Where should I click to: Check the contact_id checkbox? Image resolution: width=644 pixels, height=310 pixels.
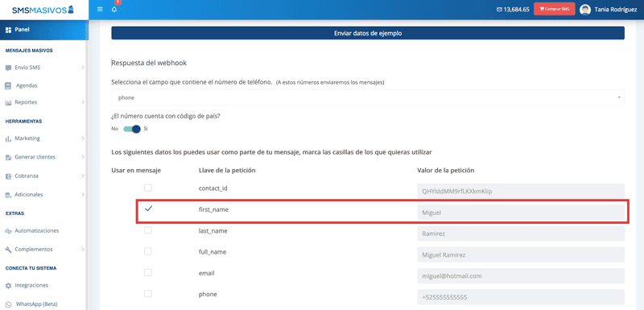pos(148,188)
